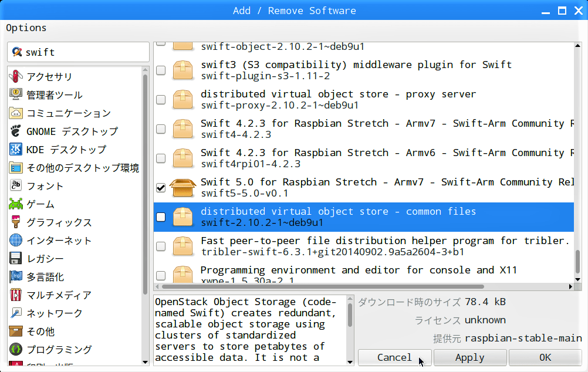Click the category list scrollbar thumb

point(145,184)
